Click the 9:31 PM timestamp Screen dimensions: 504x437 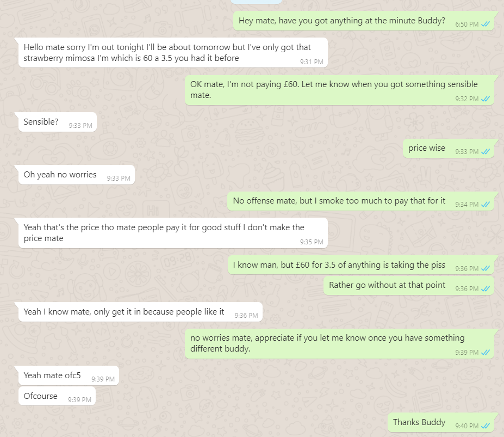(312, 62)
